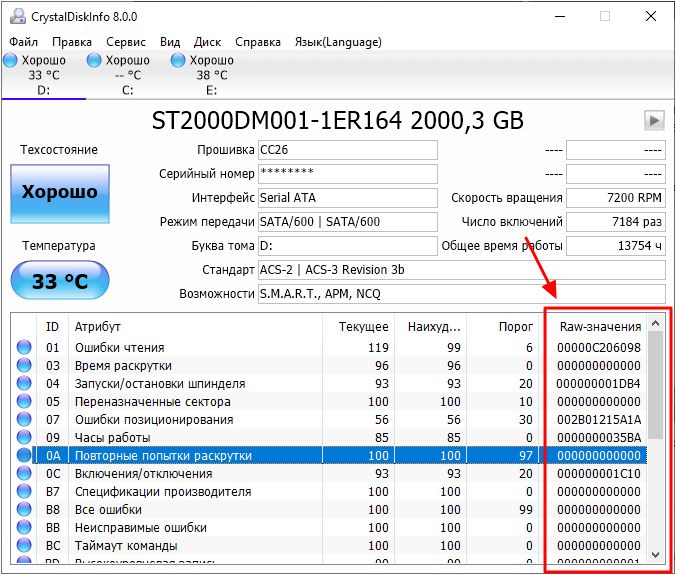Open the Правка menu
The height and width of the screenshot is (575, 676).
(72, 42)
